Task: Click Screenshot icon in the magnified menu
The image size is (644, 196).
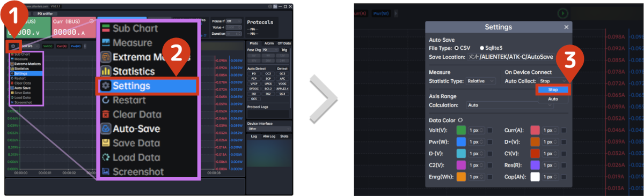Action: [105, 172]
